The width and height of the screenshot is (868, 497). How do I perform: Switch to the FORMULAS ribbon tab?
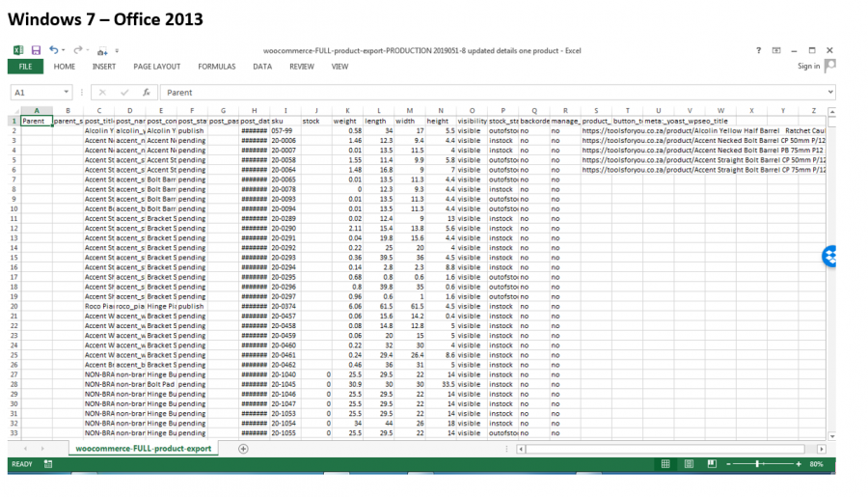(216, 67)
